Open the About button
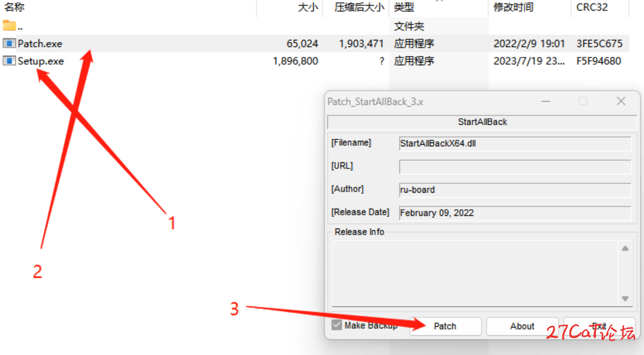This screenshot has height=355, width=644. point(522,326)
